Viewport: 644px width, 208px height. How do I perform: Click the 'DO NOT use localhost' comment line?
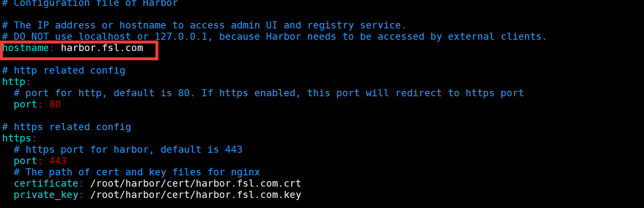click(x=274, y=37)
